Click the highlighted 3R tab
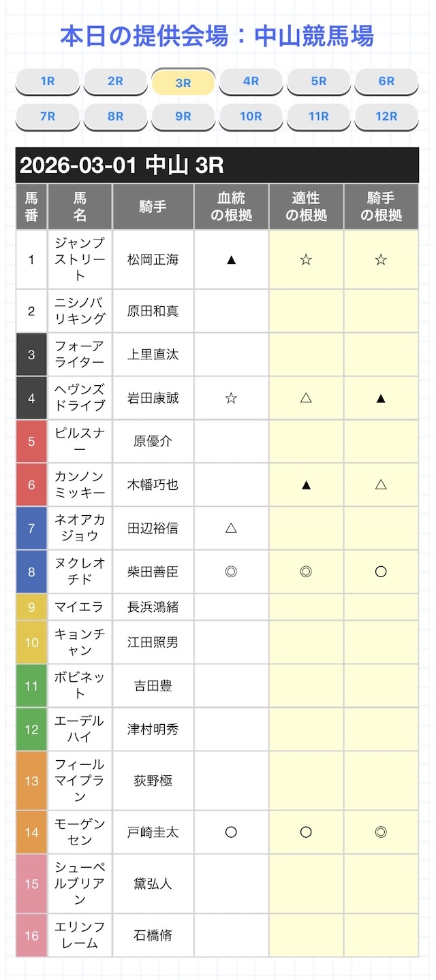 pyautogui.click(x=183, y=83)
